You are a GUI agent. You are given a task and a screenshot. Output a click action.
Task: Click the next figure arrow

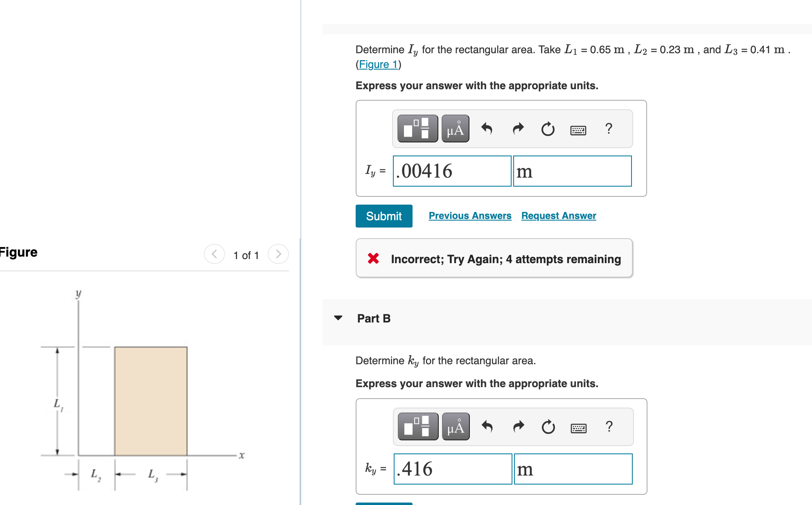tap(278, 254)
